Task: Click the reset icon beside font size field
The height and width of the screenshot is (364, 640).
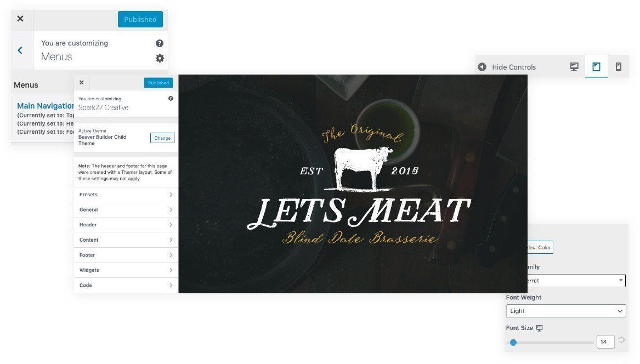Action: tap(621, 339)
